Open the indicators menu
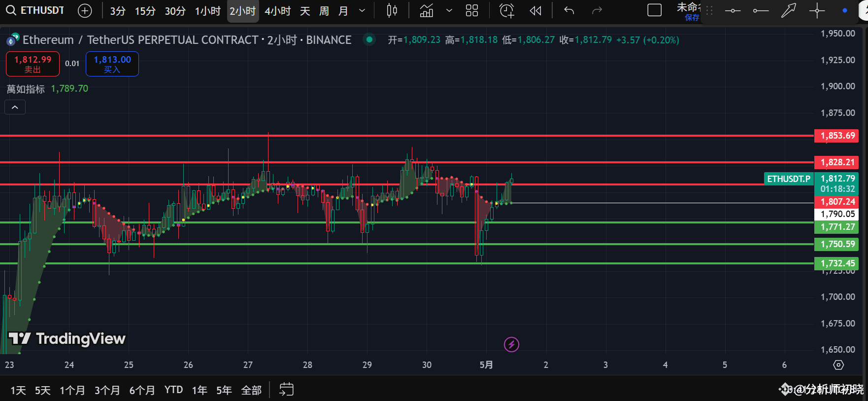This screenshot has height=401, width=868. 427,10
